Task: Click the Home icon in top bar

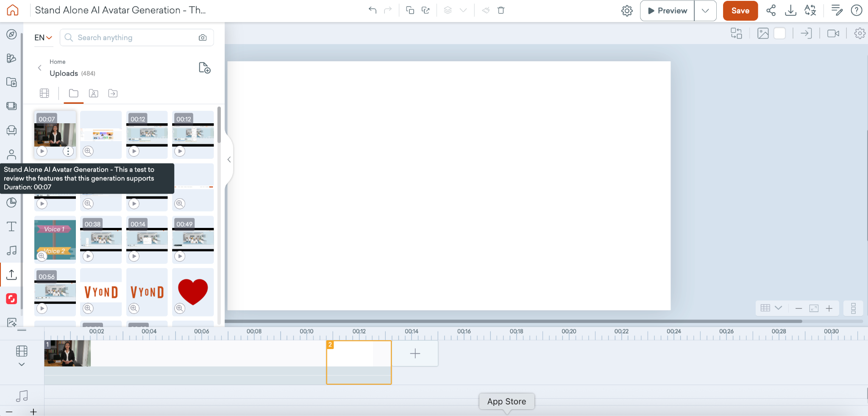Action: (13, 10)
